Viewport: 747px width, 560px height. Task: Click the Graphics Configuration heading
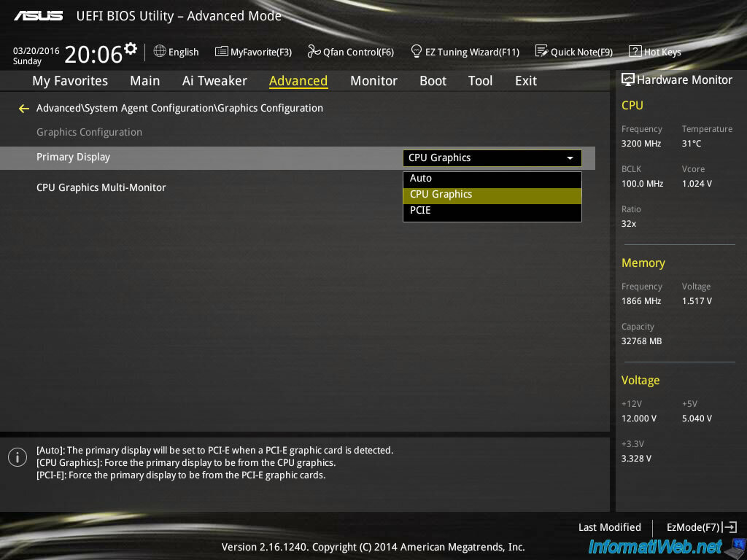pos(89,133)
